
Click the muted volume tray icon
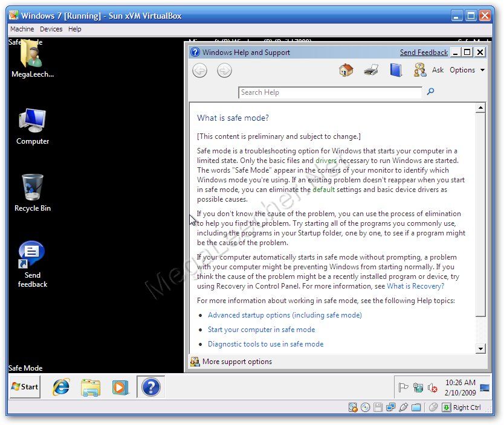coord(432,388)
